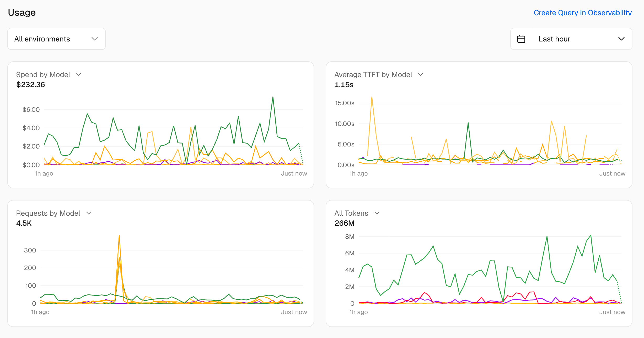
Task: Click the chevron next to Requests by Model
Action: pyautogui.click(x=89, y=213)
